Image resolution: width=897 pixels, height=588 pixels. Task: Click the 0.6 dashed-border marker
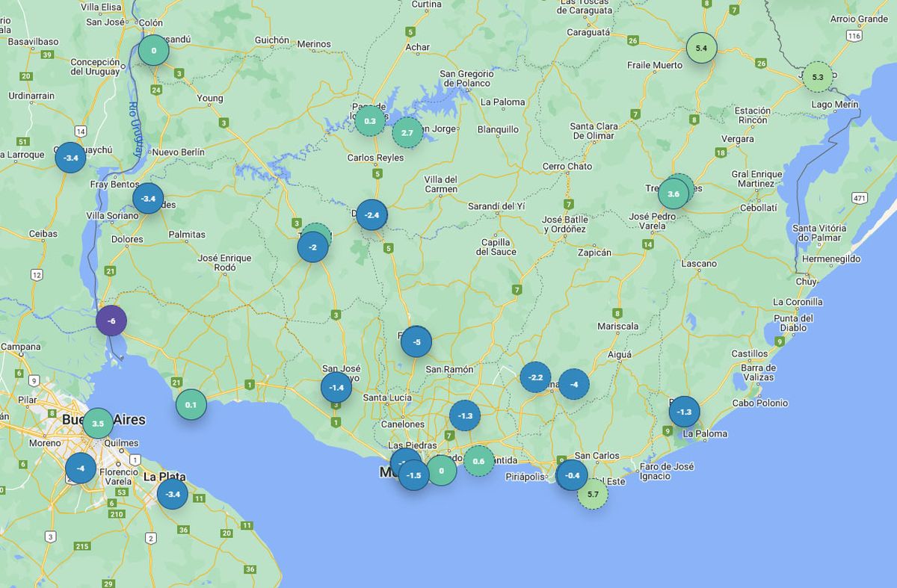click(478, 461)
